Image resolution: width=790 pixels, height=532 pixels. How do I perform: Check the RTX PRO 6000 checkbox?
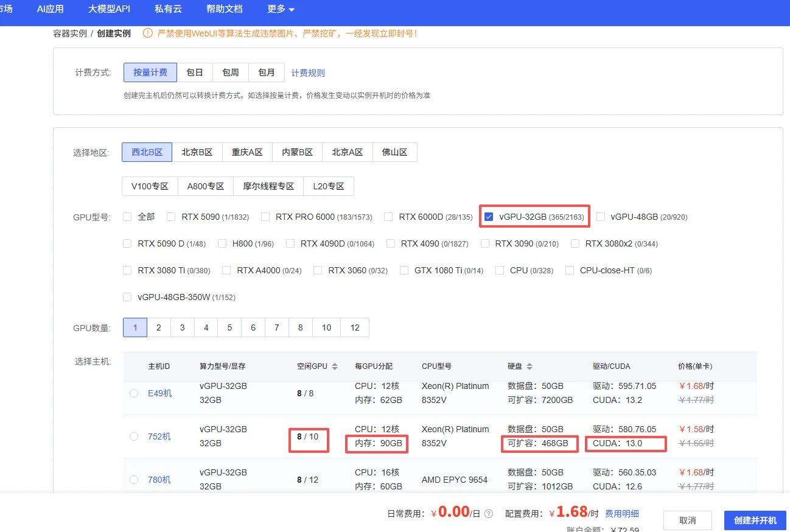[x=265, y=217]
